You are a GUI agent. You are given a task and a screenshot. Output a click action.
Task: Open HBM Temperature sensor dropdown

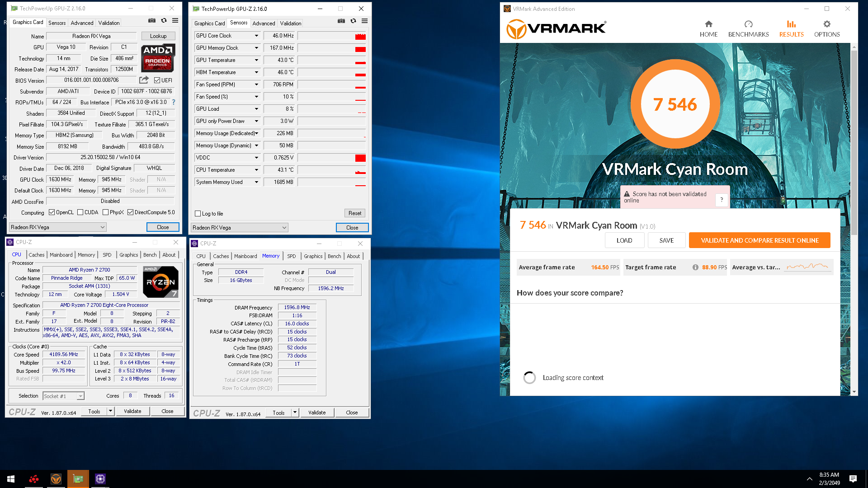pyautogui.click(x=256, y=72)
